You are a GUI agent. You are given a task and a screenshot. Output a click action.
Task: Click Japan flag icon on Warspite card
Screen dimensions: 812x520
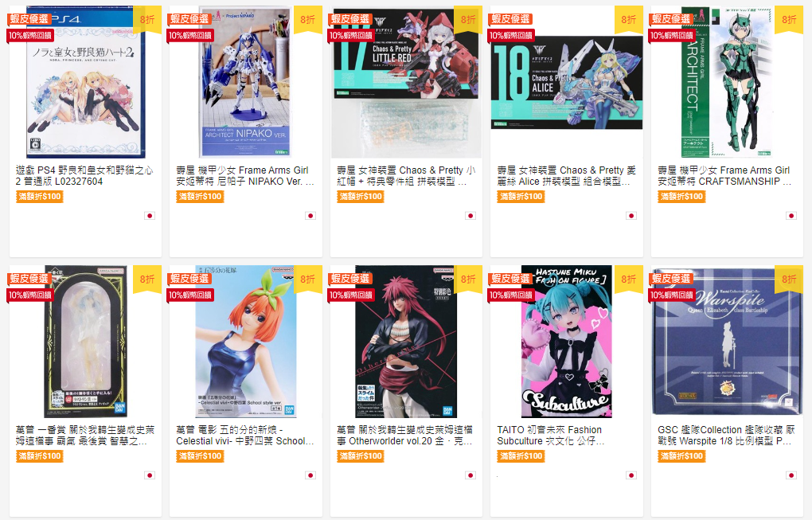(791, 475)
